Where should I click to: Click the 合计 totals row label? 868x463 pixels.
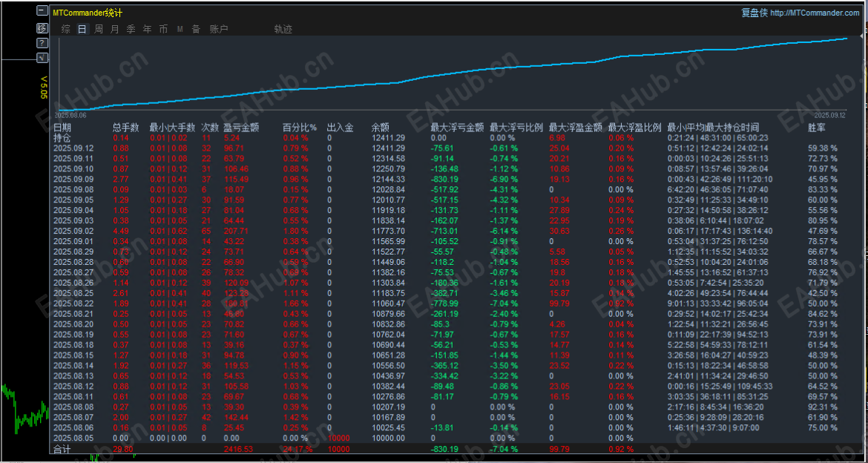[x=62, y=449]
